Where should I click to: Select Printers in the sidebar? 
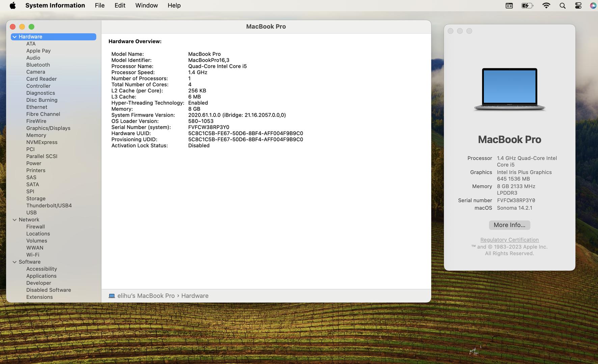click(36, 171)
